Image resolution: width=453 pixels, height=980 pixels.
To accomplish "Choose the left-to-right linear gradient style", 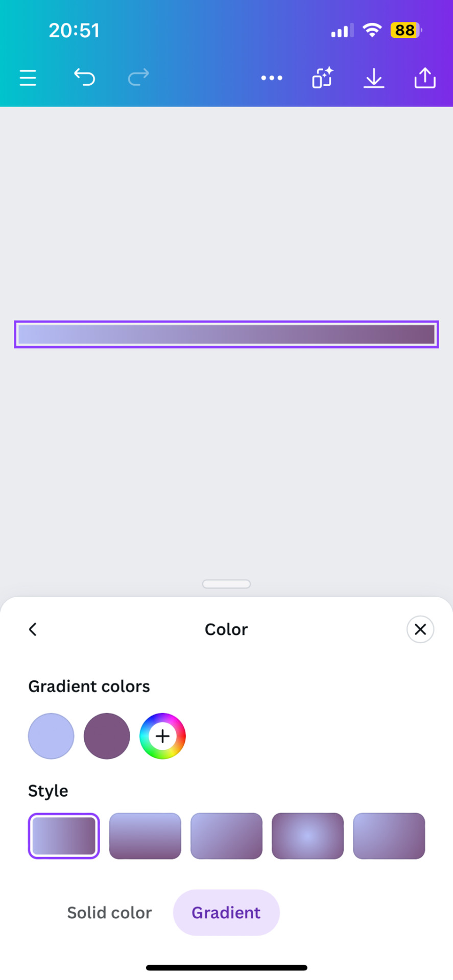I will pyautogui.click(x=64, y=836).
